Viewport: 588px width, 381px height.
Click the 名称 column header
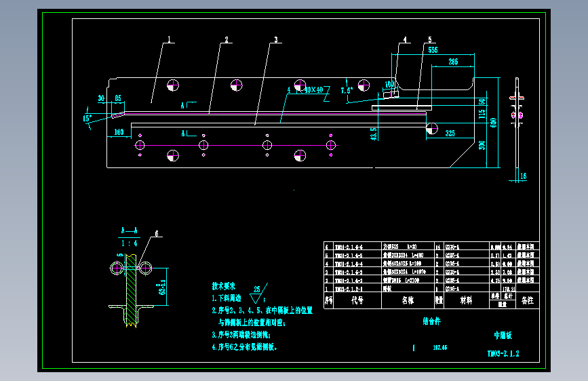coord(408,300)
